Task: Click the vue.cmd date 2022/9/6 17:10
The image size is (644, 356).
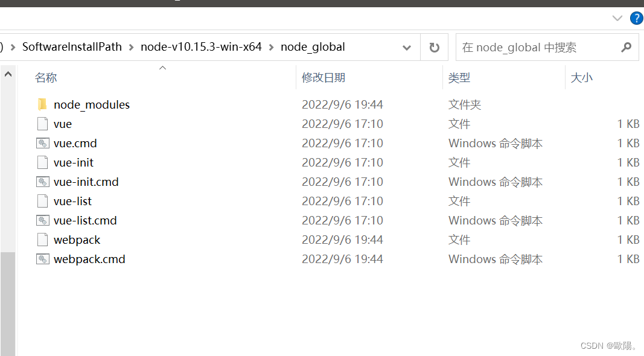Action: (343, 143)
